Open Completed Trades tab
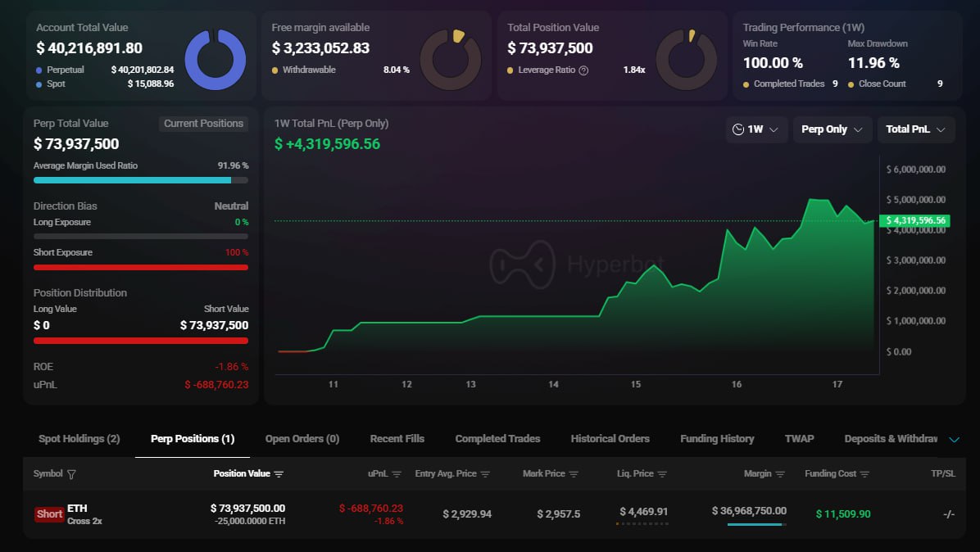 point(497,439)
